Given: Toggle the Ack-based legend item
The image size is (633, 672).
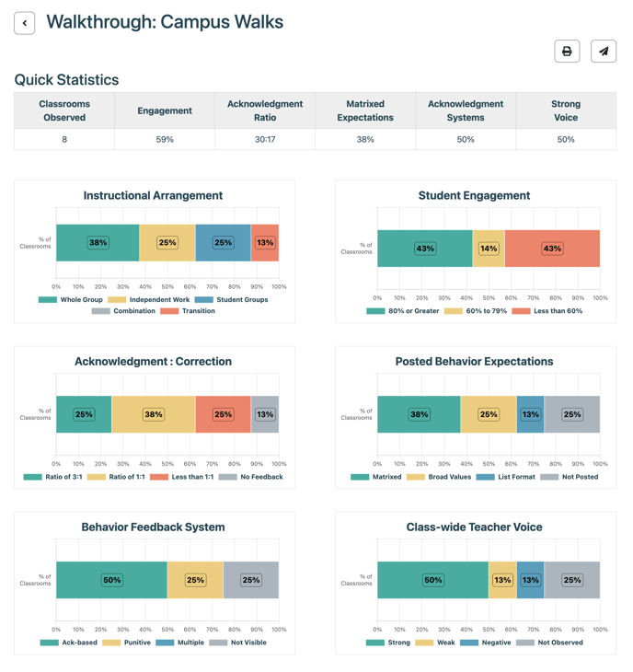Looking at the screenshot, I should pyautogui.click(x=69, y=643).
